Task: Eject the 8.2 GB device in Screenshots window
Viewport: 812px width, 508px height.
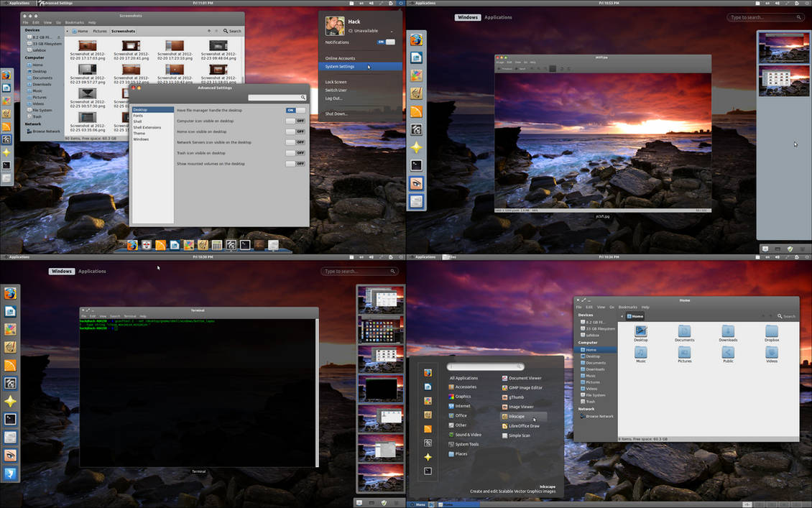Action: pyautogui.click(x=58, y=37)
